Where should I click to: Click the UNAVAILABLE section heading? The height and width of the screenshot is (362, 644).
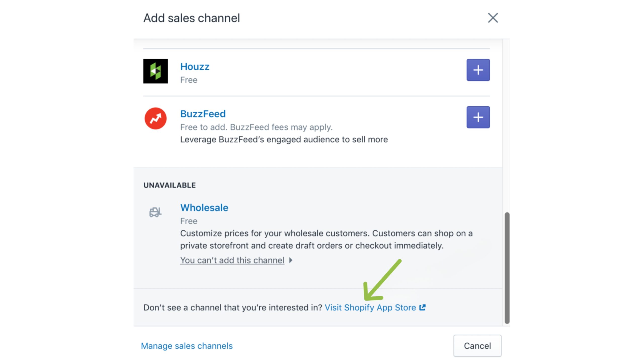pyautogui.click(x=170, y=185)
